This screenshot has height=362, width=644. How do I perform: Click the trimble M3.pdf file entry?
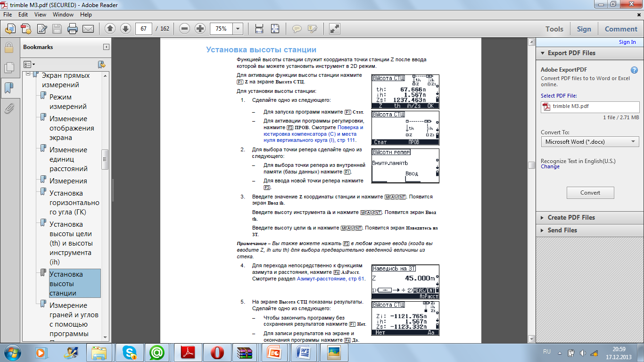(x=590, y=107)
